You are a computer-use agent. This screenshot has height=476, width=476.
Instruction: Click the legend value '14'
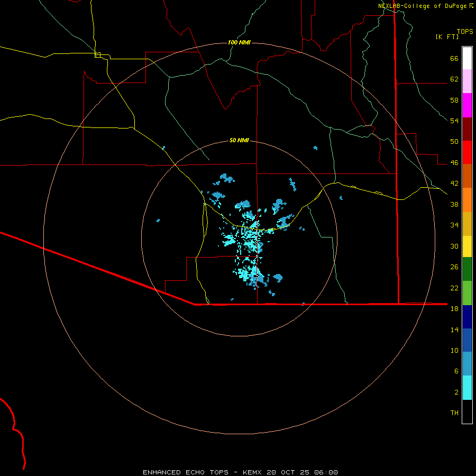(454, 329)
